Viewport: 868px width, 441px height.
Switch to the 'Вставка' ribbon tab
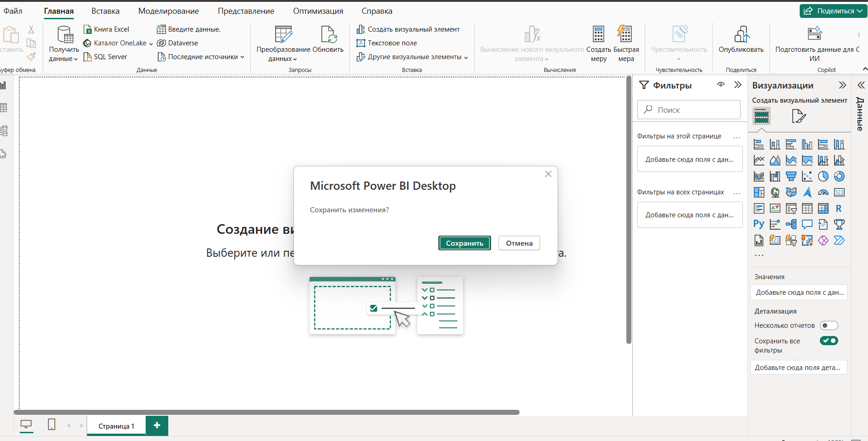(x=105, y=11)
